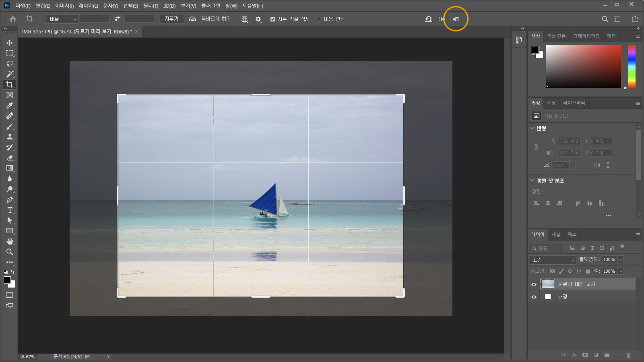Select the Brush tool
The width and height of the screenshot is (644, 362).
[x=10, y=126]
